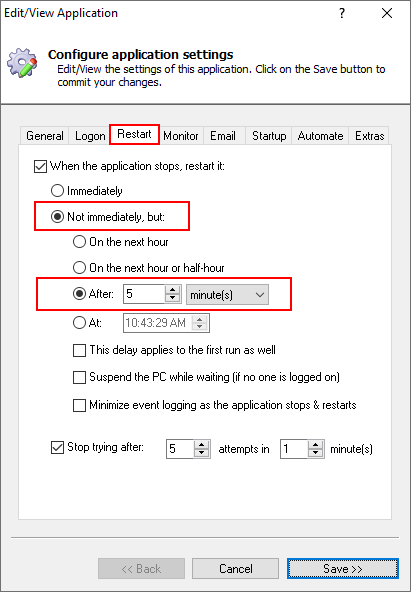Viewport: 411px width, 592px height.
Task: Click the gear and pencil settings icon
Action: click(23, 63)
